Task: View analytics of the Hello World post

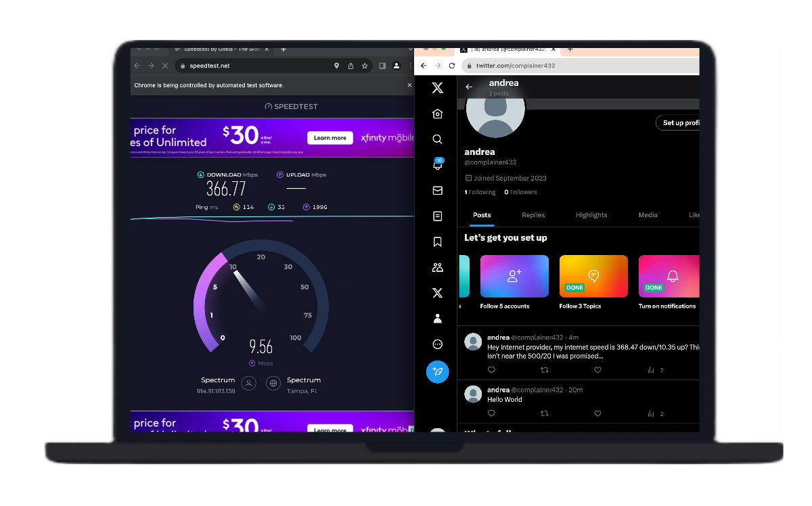Action: pos(655,413)
